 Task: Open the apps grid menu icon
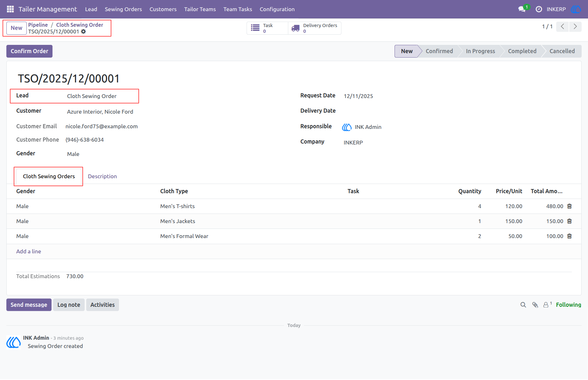click(10, 9)
